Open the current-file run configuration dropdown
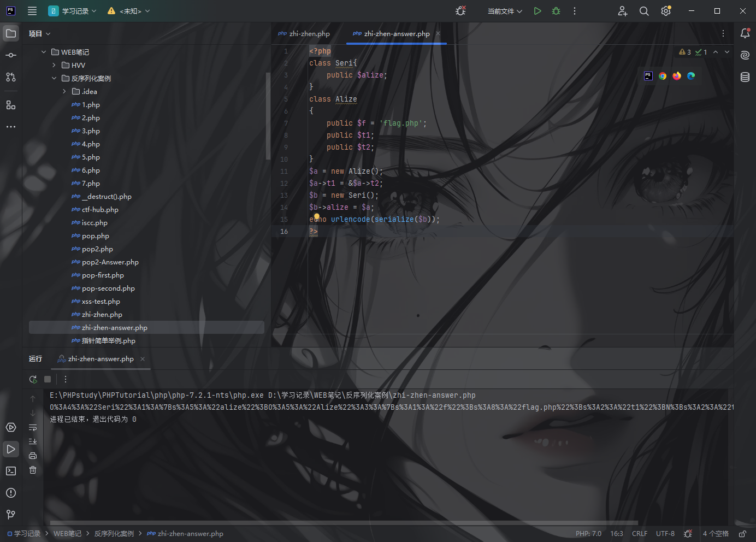Screen dimensions: 756x542 click(x=505, y=11)
